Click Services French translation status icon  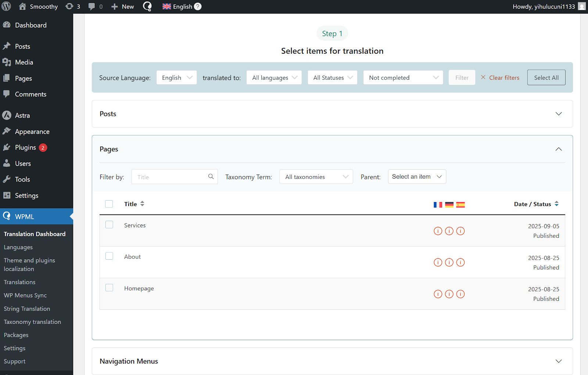pyautogui.click(x=438, y=231)
